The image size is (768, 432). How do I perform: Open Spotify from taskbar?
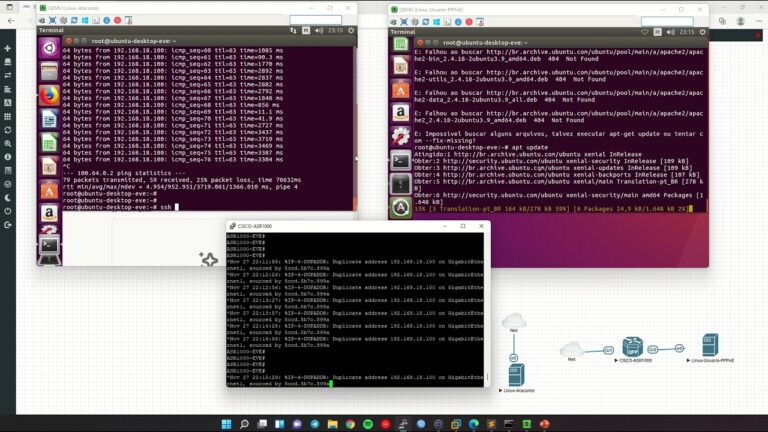[368, 424]
